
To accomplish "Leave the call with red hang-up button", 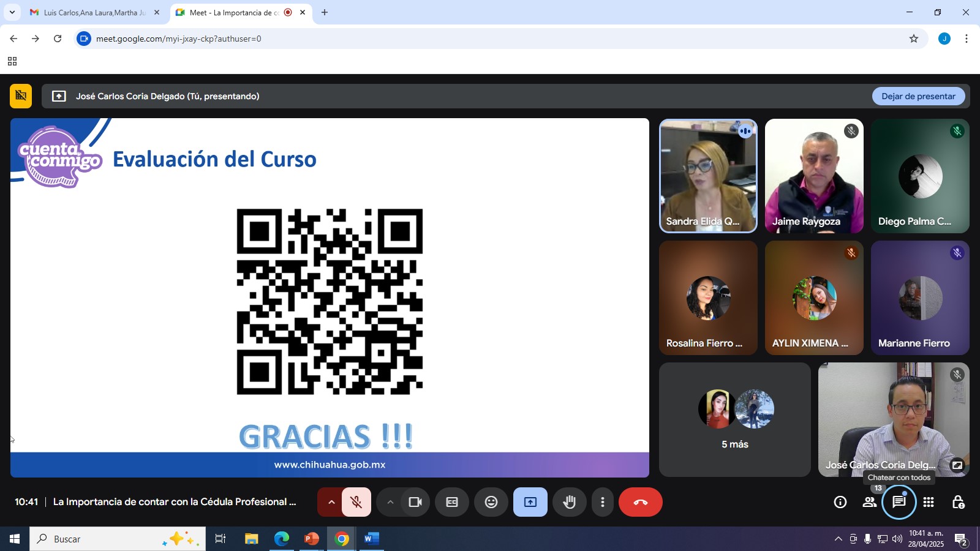I will click(640, 502).
